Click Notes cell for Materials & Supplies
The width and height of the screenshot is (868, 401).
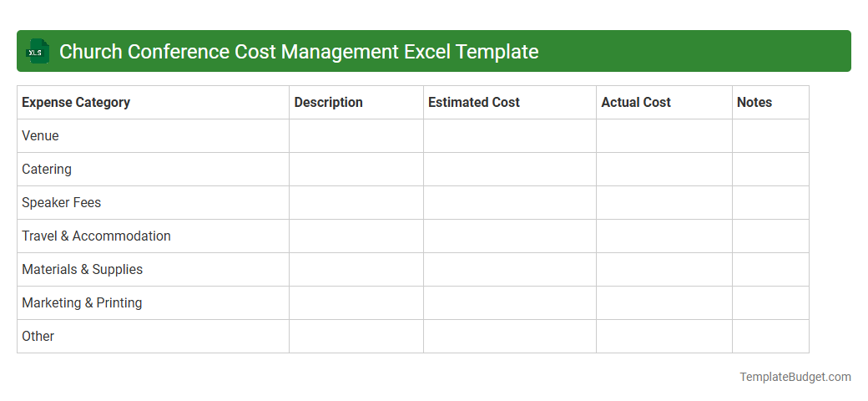(x=770, y=270)
